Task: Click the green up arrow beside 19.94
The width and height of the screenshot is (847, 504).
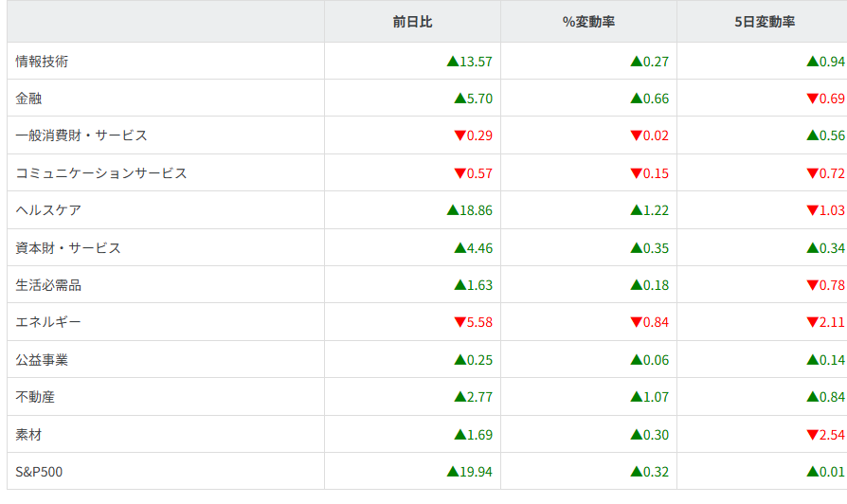Action: (x=452, y=472)
